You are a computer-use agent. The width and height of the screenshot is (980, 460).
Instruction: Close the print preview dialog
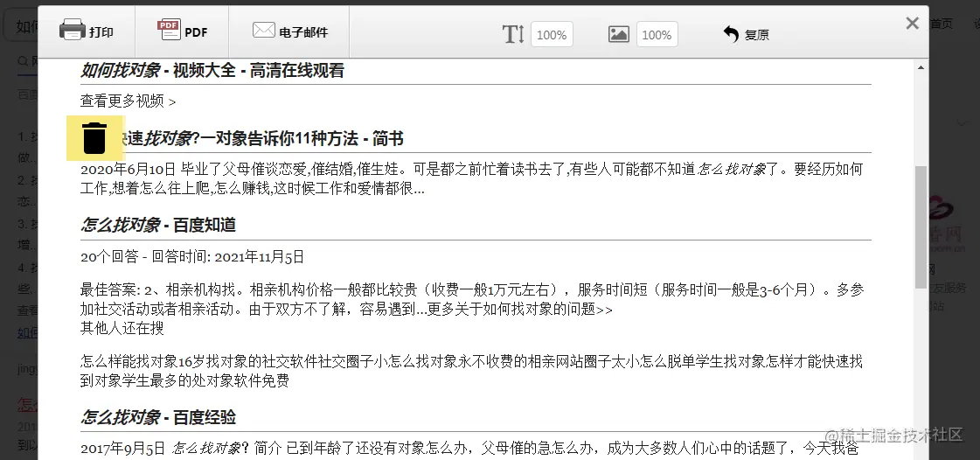tap(913, 23)
